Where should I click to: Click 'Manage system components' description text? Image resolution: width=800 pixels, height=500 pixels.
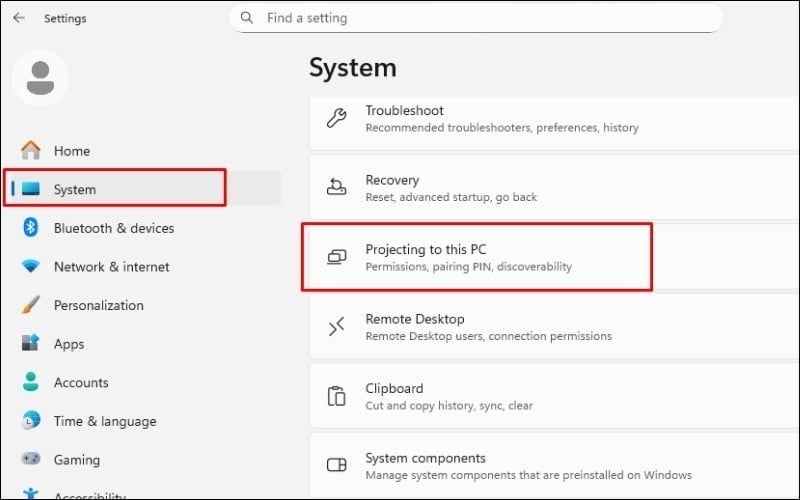[529, 475]
